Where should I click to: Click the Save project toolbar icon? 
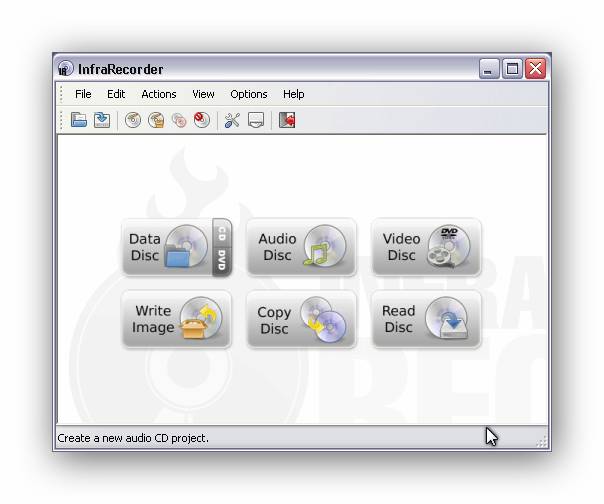102,120
